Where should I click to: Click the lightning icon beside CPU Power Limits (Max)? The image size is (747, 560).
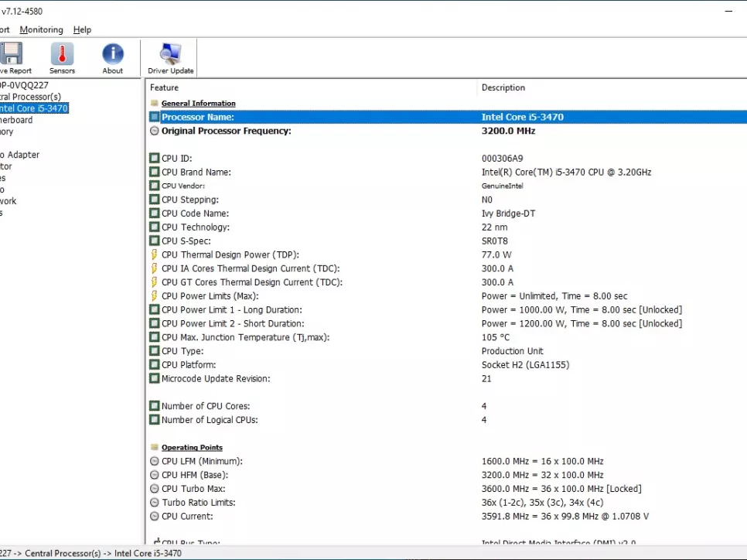[155, 296]
